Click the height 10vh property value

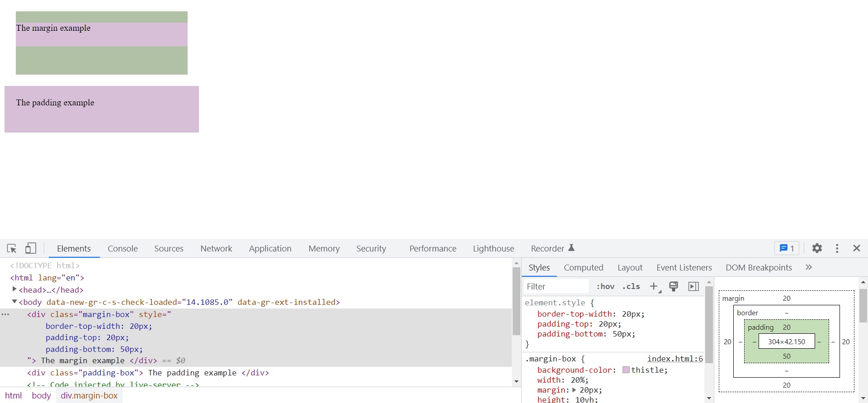pyautogui.click(x=585, y=399)
